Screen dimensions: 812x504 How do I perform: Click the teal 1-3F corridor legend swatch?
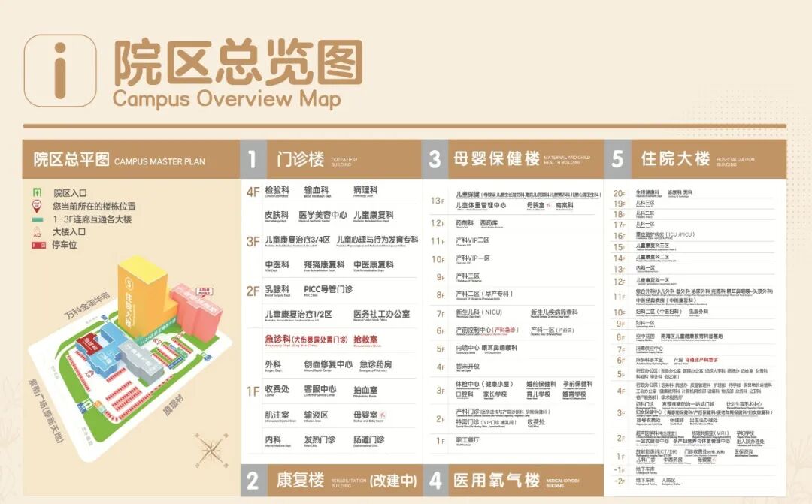[x=37, y=219]
